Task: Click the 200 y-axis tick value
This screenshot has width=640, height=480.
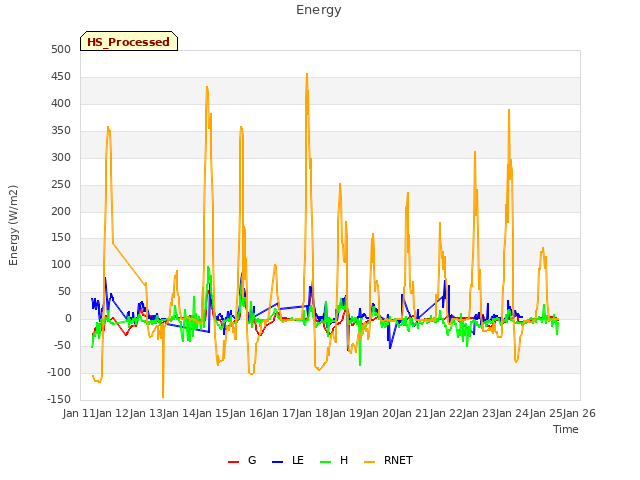Action: pyautogui.click(x=61, y=211)
